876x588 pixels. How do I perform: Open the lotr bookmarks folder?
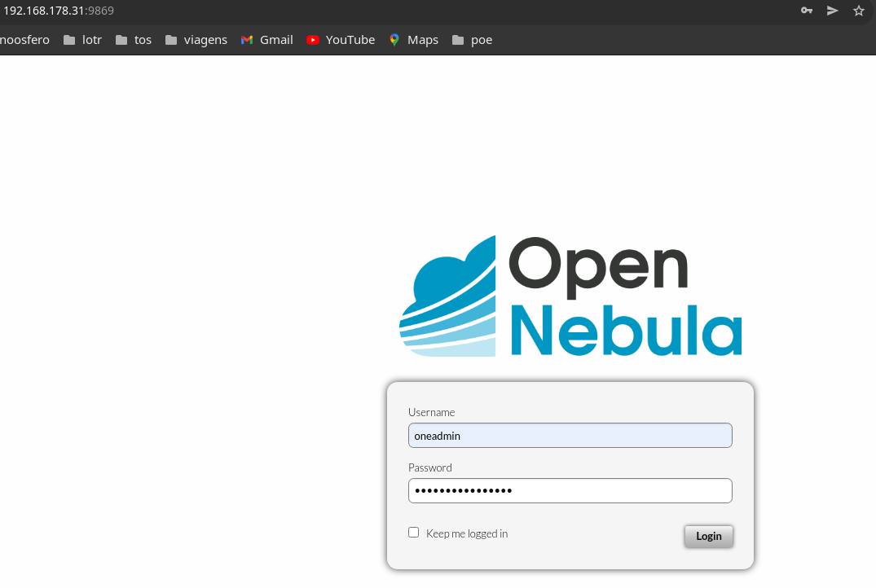82,40
